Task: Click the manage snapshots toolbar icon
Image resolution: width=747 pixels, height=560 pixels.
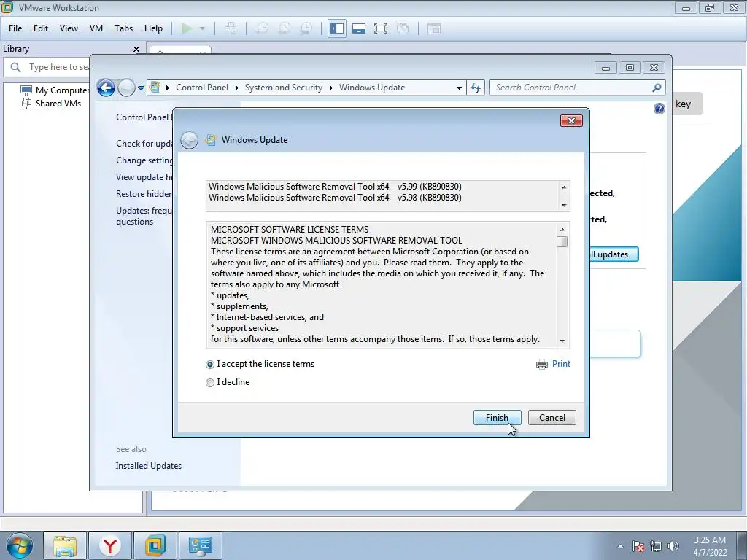Action: pyautogui.click(x=306, y=28)
